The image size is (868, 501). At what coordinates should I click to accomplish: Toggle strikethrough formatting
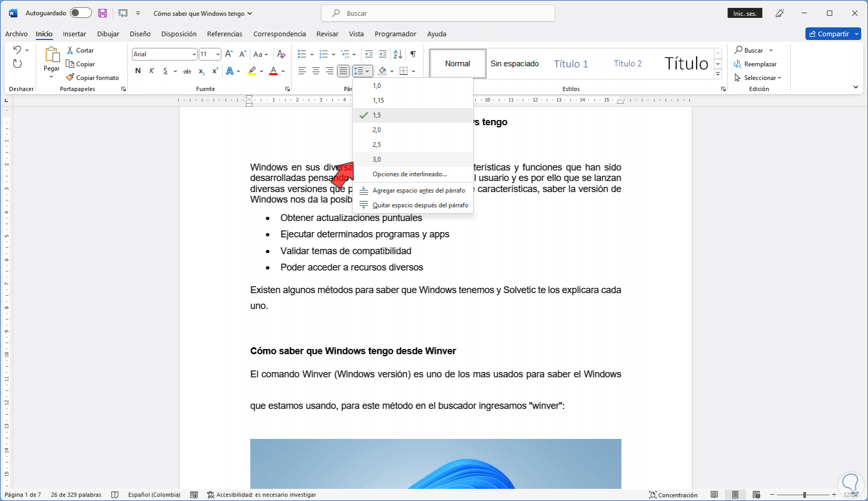pyautogui.click(x=187, y=71)
